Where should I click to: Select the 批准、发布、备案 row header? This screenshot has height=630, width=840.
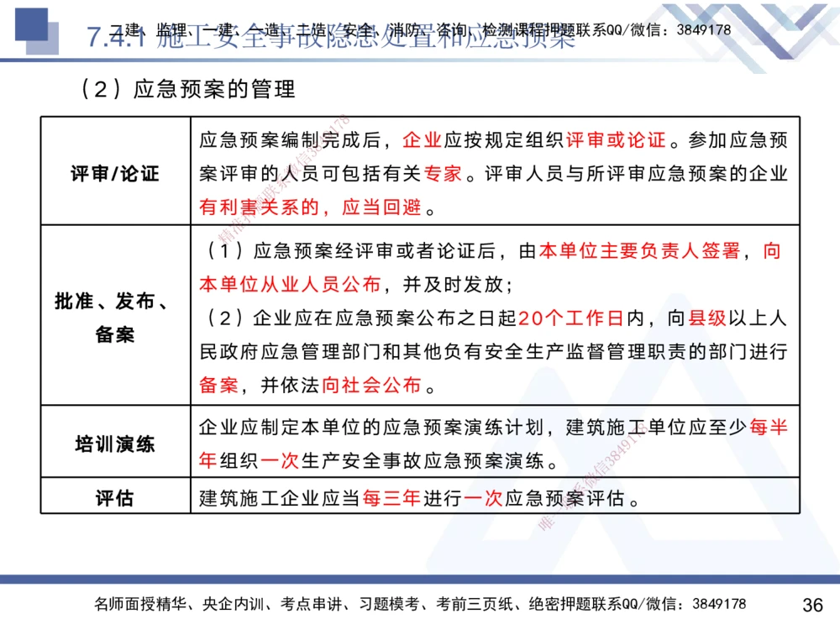tap(115, 318)
